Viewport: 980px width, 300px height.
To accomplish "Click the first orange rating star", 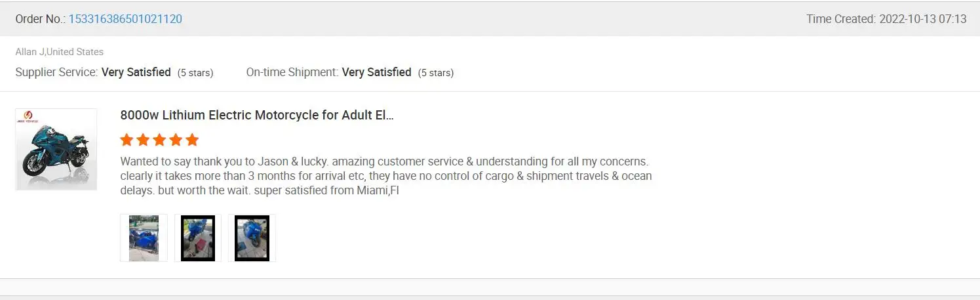I will pyautogui.click(x=127, y=140).
